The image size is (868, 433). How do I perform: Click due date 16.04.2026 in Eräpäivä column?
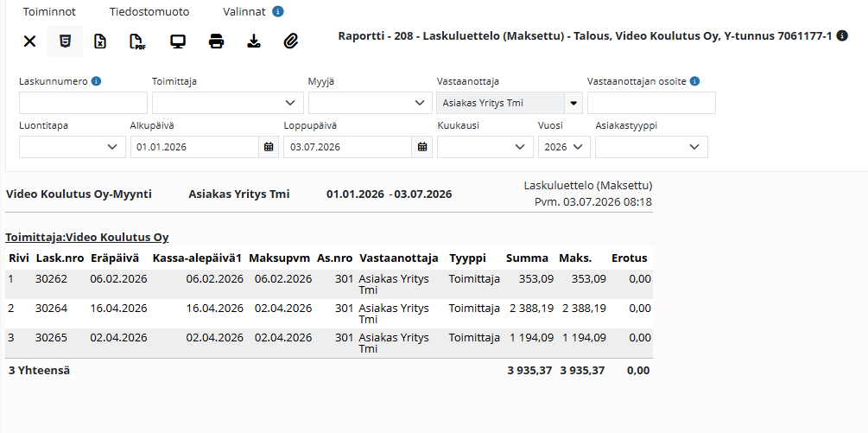click(118, 308)
